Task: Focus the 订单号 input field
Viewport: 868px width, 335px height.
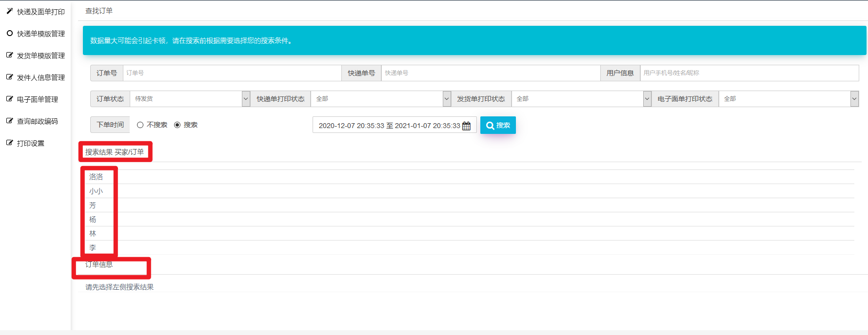Action: 232,73
